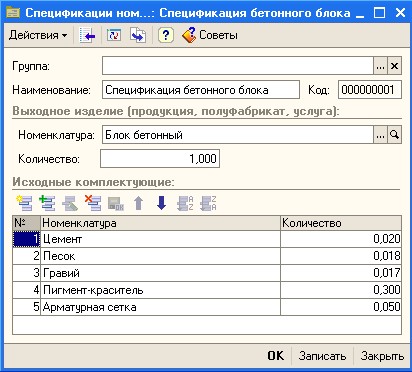Image resolution: width=412 pixels, height=372 pixels.
Task: Click the window system icon in title bar
Action: [13, 13]
